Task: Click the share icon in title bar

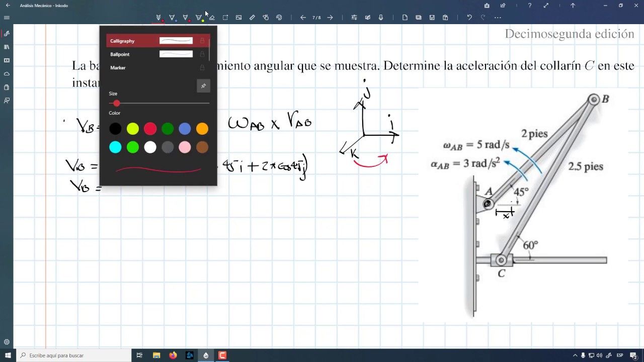Action: pyautogui.click(x=503, y=6)
